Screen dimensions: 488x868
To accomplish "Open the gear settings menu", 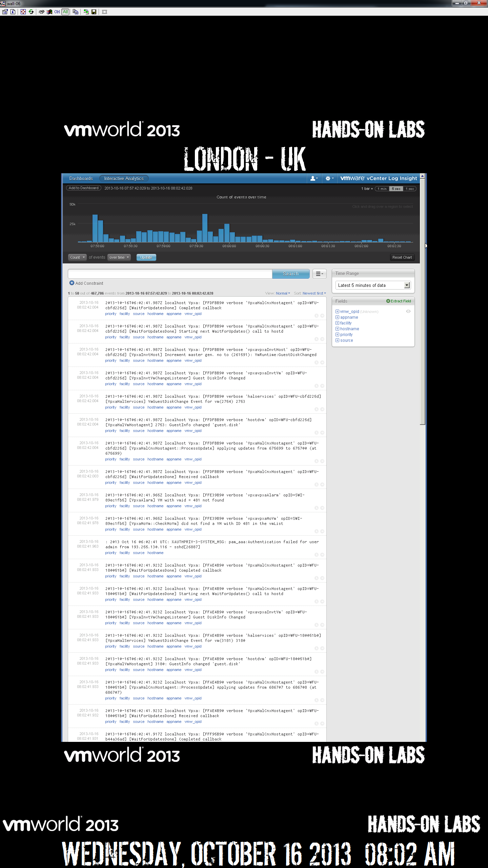I will point(329,178).
